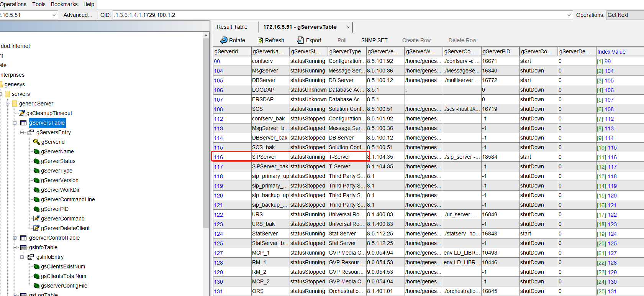Click the Create Row button
The width and height of the screenshot is (644, 296).
[x=416, y=40]
